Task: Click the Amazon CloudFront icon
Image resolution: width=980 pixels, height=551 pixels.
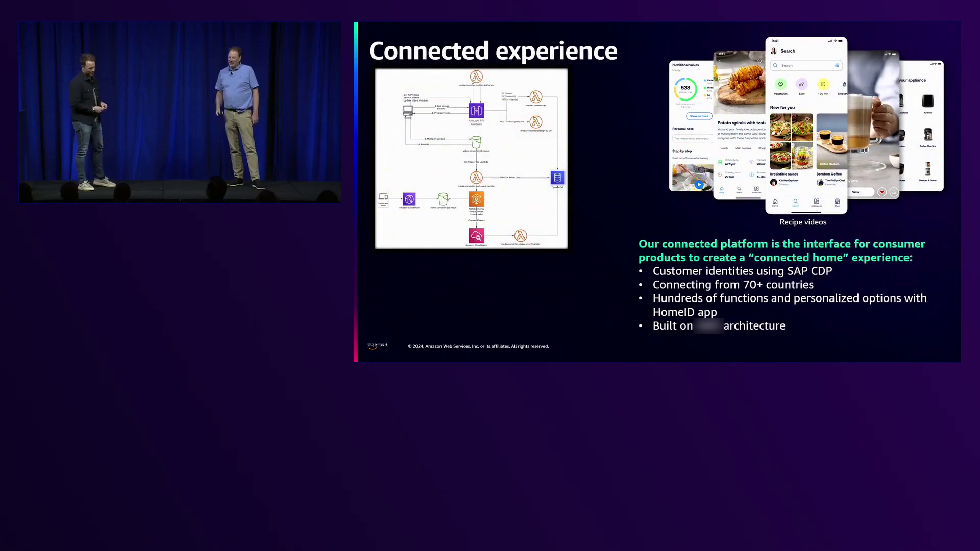Action: 409,199
